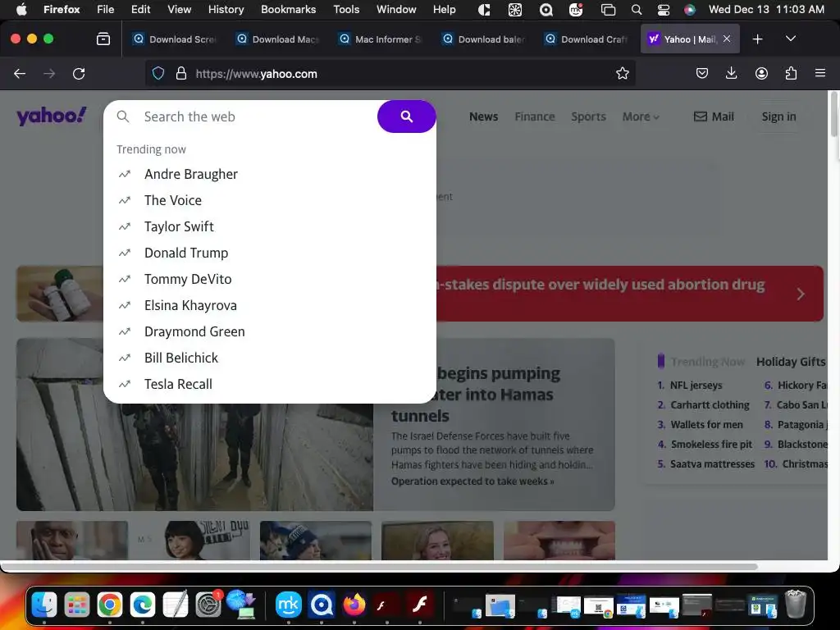Open the tracking protection shield icon

158,73
